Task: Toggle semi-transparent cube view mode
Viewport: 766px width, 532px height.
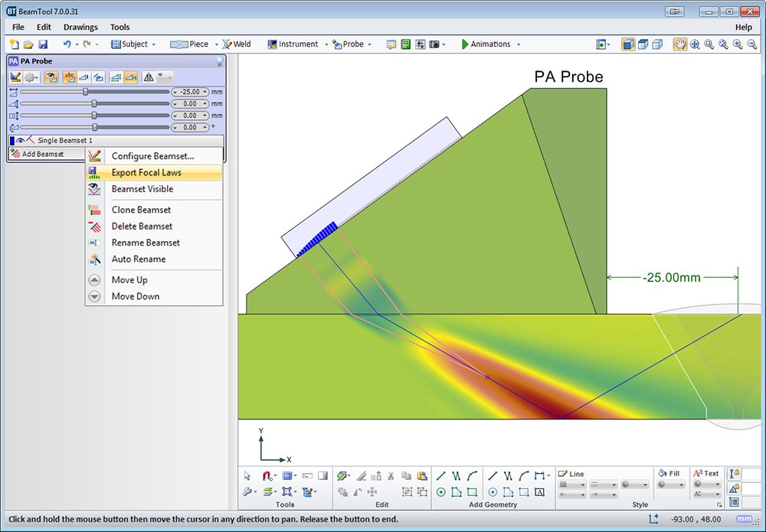Action: (x=643, y=44)
